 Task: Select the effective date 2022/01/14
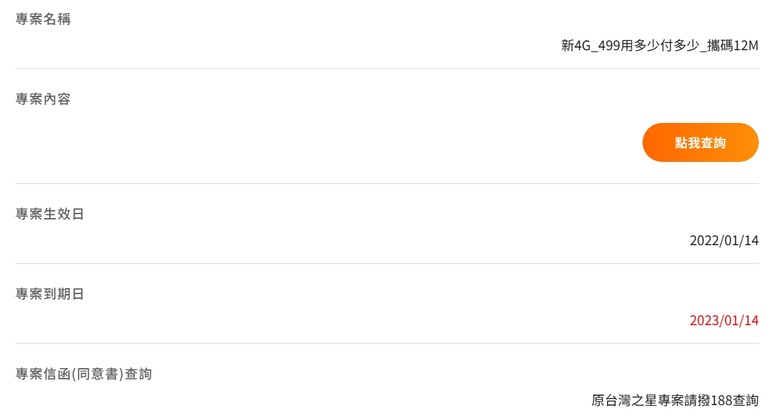[724, 241]
